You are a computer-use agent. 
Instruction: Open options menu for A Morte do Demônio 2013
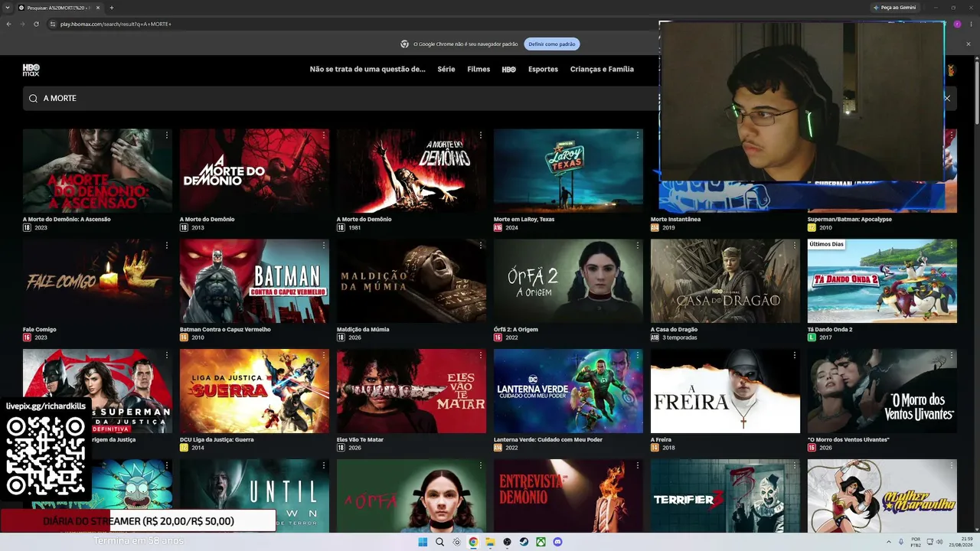point(324,135)
